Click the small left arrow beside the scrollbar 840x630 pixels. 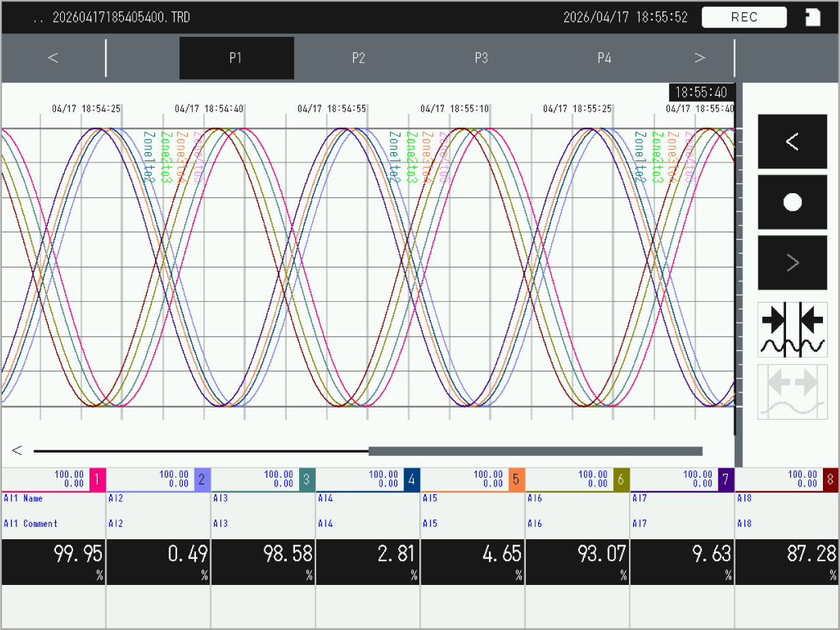tap(17, 450)
